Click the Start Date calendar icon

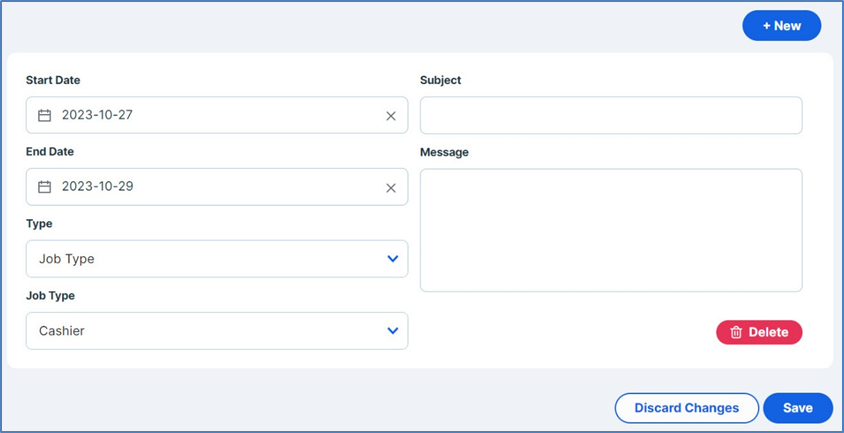coord(44,115)
